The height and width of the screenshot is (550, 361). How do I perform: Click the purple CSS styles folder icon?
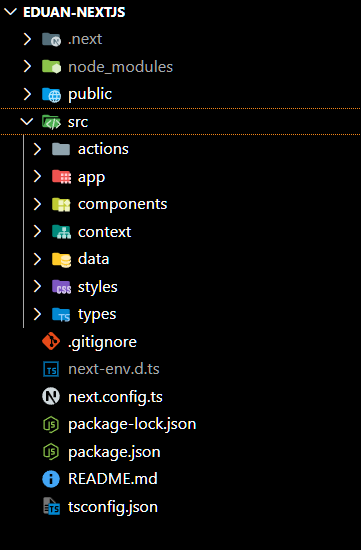coord(61,287)
